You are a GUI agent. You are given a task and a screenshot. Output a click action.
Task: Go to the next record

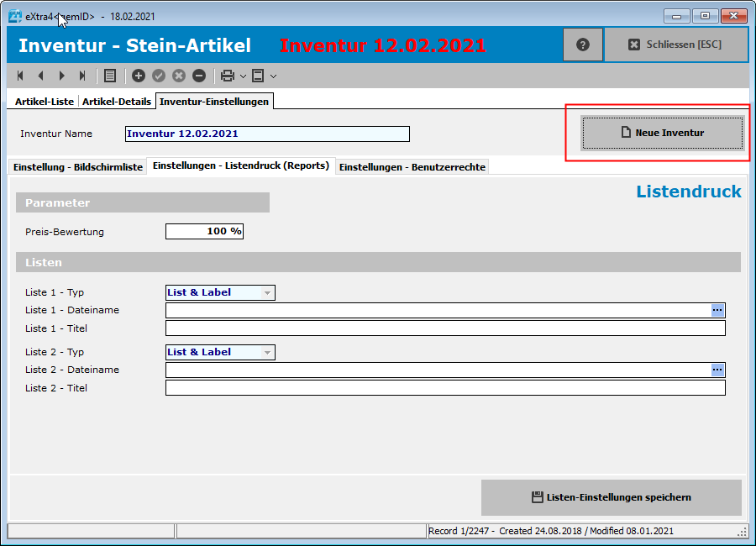(61, 76)
